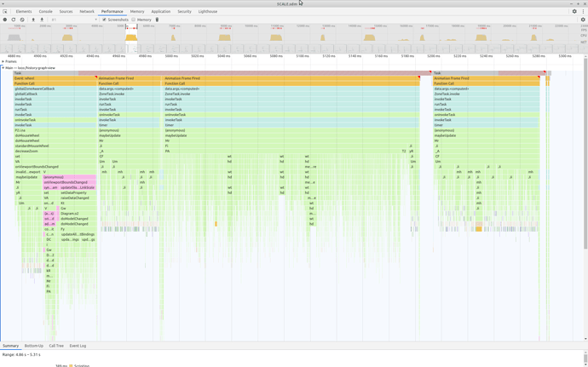The image size is (588, 367).
Task: Switch to the Elements tab
Action: click(24, 12)
